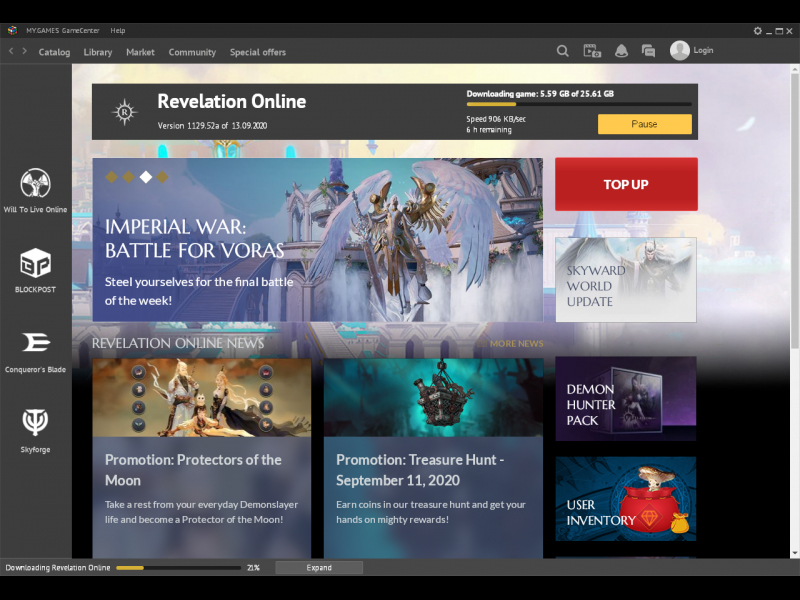Open the chat messages icon

[x=648, y=51]
